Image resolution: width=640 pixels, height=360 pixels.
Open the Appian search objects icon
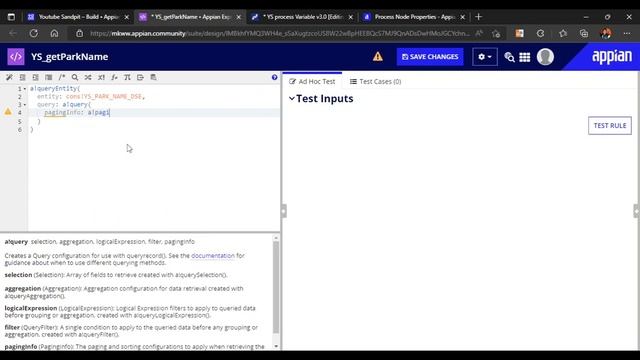[x=509, y=57]
